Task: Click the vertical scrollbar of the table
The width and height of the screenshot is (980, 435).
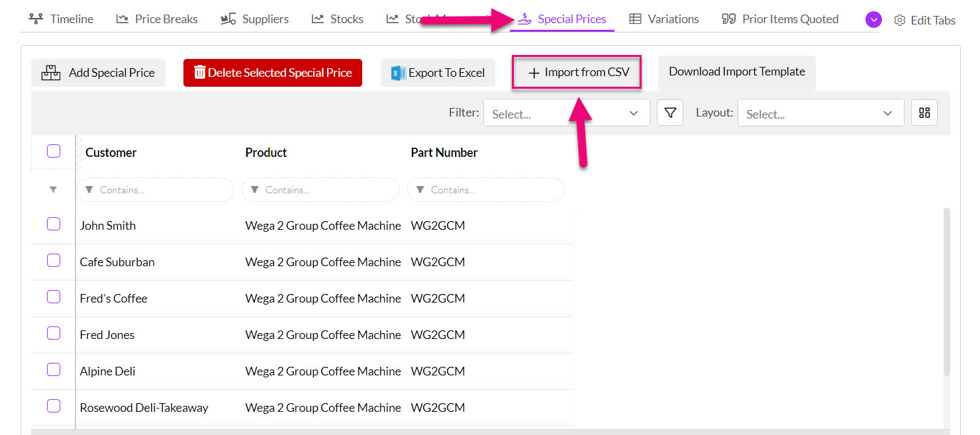Action: tap(946, 291)
